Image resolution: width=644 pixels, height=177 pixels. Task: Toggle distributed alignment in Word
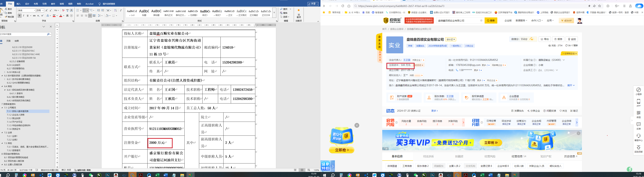94,16
